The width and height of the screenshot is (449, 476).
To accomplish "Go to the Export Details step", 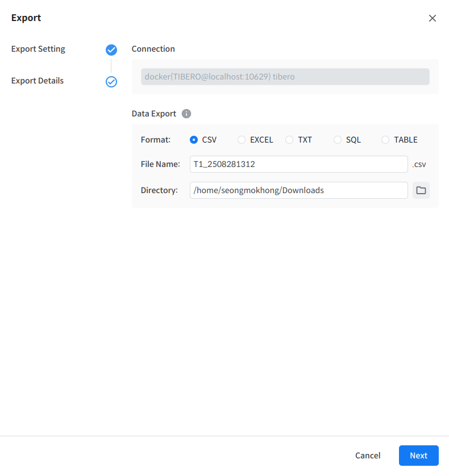I will 38,81.
